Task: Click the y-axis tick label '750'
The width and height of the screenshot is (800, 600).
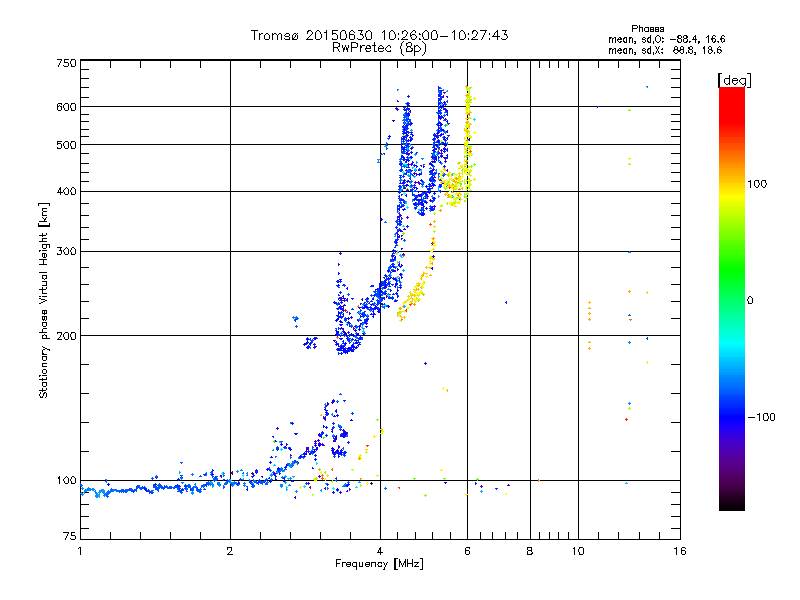Action: 66,63
